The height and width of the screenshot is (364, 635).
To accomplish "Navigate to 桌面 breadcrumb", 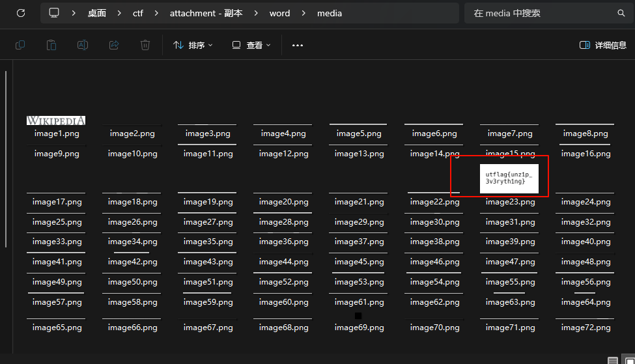I will [97, 13].
